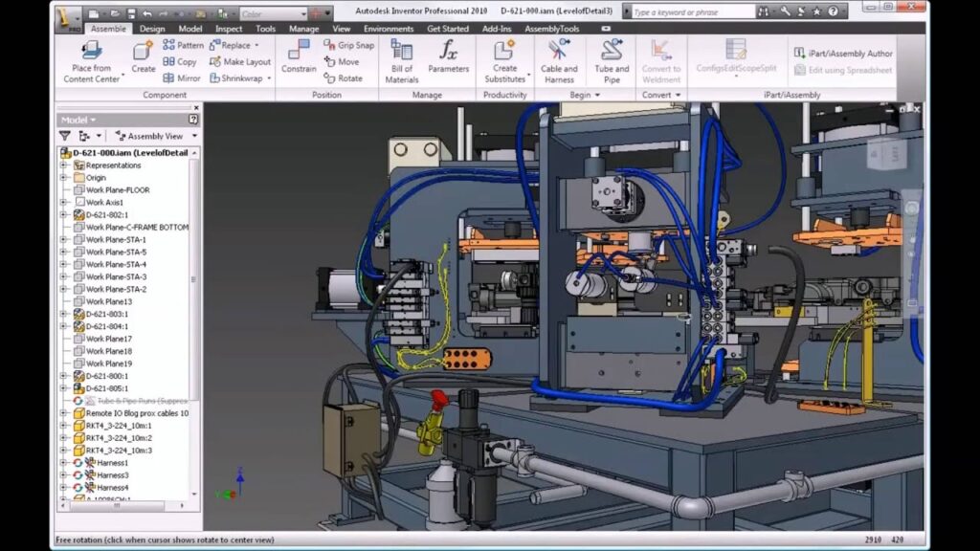Open the Add-Ins ribbon tab
The width and height of the screenshot is (980, 551).
[497, 29]
